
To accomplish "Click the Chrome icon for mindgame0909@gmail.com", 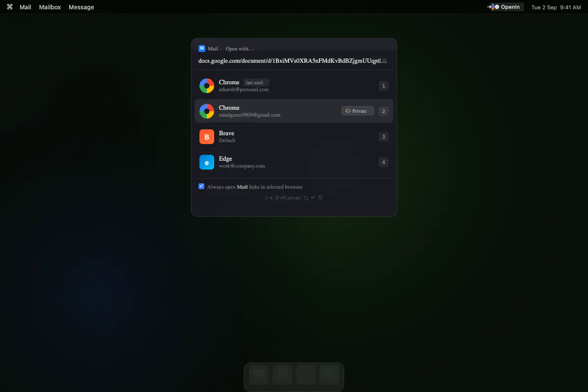I will pos(207,111).
